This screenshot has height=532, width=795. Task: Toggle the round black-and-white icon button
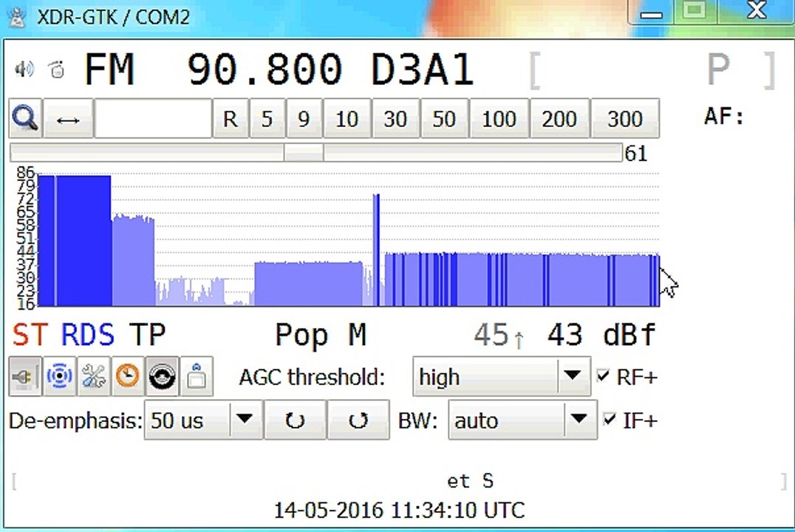[163, 376]
